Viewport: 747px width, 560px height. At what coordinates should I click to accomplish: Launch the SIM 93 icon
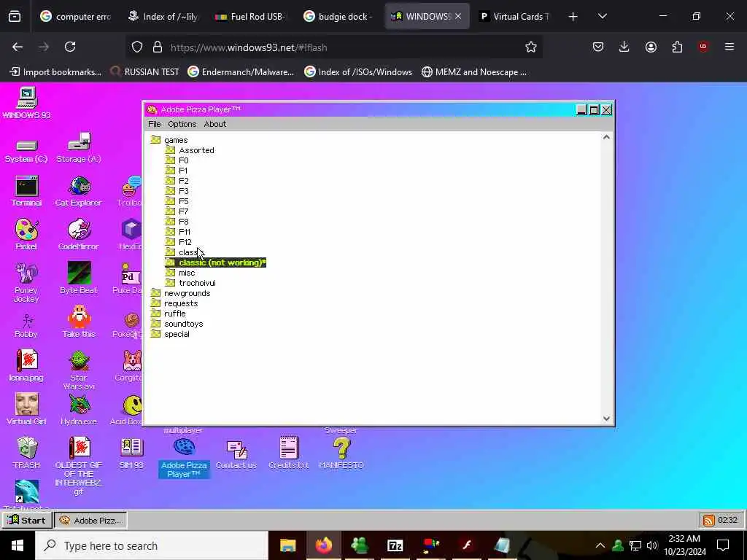tap(131, 453)
